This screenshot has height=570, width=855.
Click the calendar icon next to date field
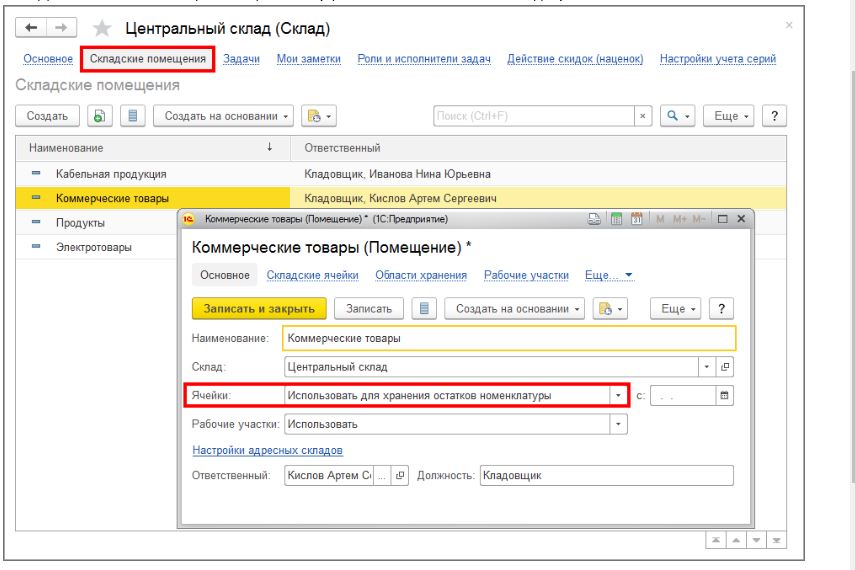pos(725,395)
